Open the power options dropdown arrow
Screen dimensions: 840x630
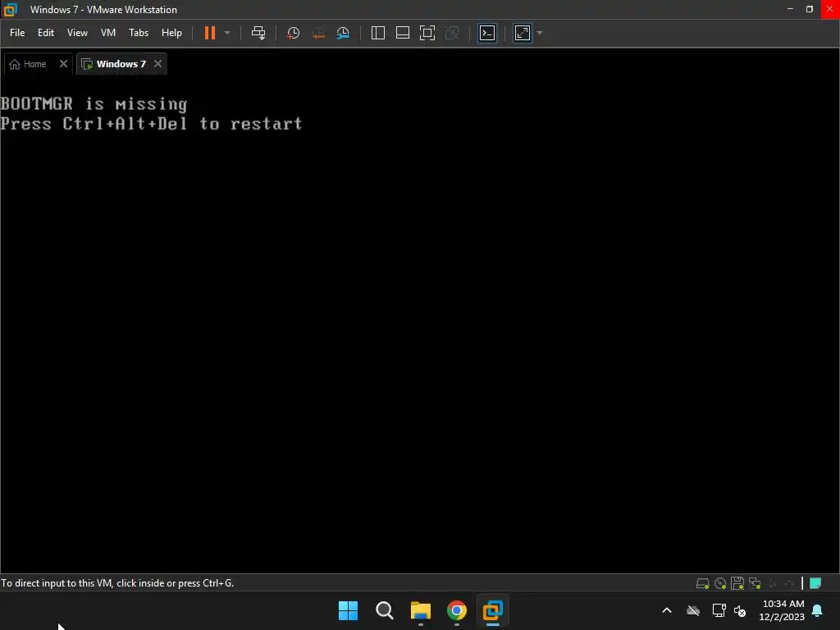pos(227,33)
